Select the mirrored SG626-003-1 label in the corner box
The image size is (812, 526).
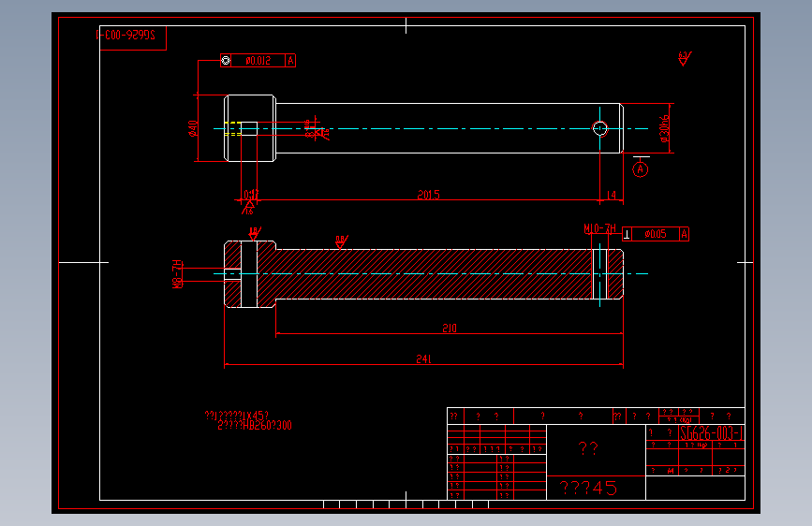(126, 35)
